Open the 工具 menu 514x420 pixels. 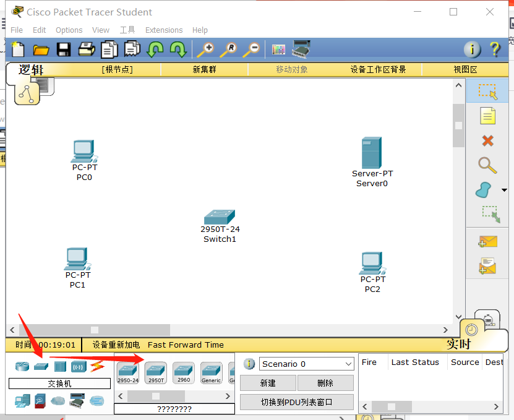click(127, 30)
